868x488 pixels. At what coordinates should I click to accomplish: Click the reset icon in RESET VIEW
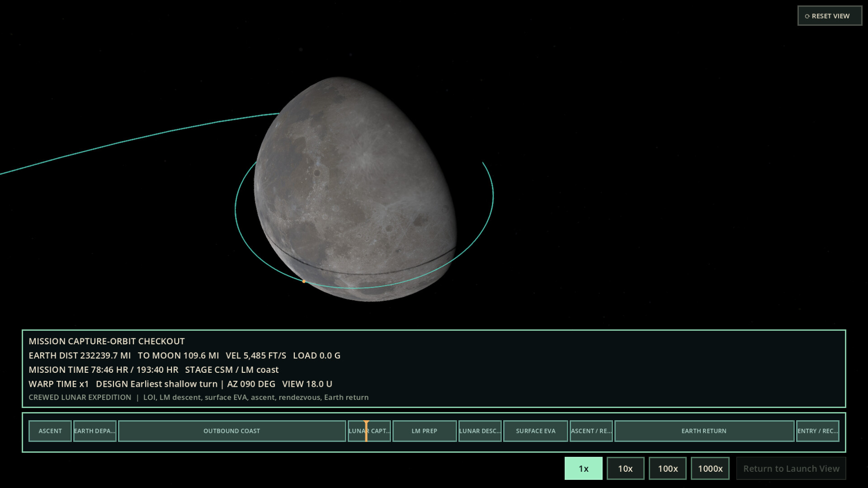point(807,16)
